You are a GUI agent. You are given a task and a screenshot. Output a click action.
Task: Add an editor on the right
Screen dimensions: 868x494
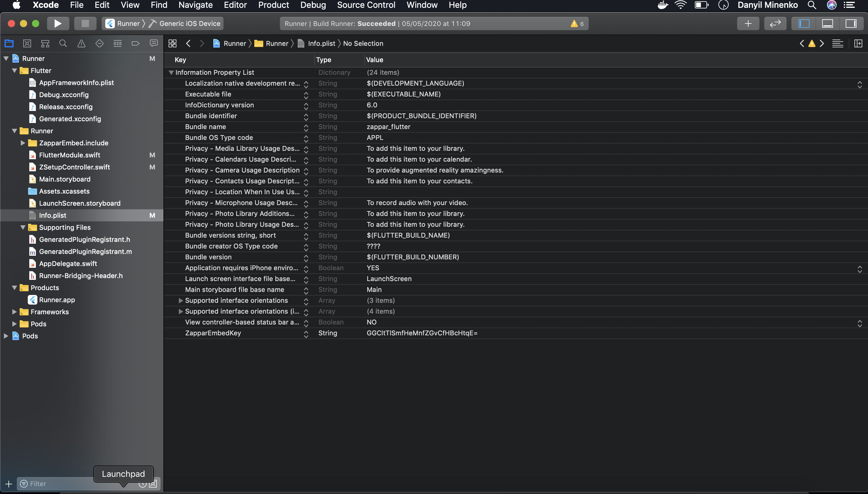coord(858,43)
